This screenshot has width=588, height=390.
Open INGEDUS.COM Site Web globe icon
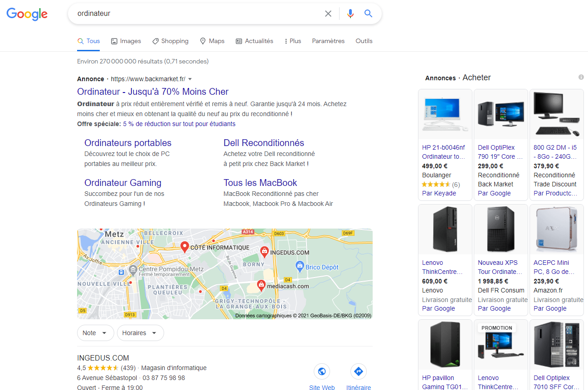[322, 372]
